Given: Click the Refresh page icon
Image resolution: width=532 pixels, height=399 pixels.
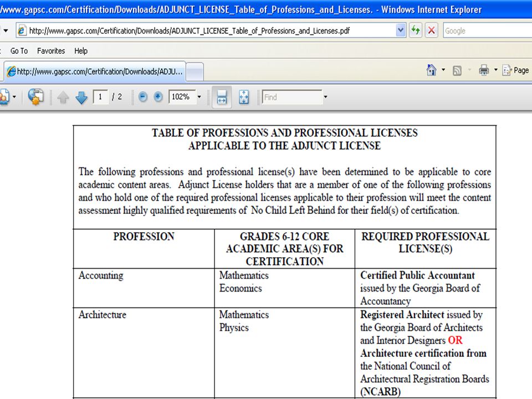Looking at the screenshot, I should (415, 30).
